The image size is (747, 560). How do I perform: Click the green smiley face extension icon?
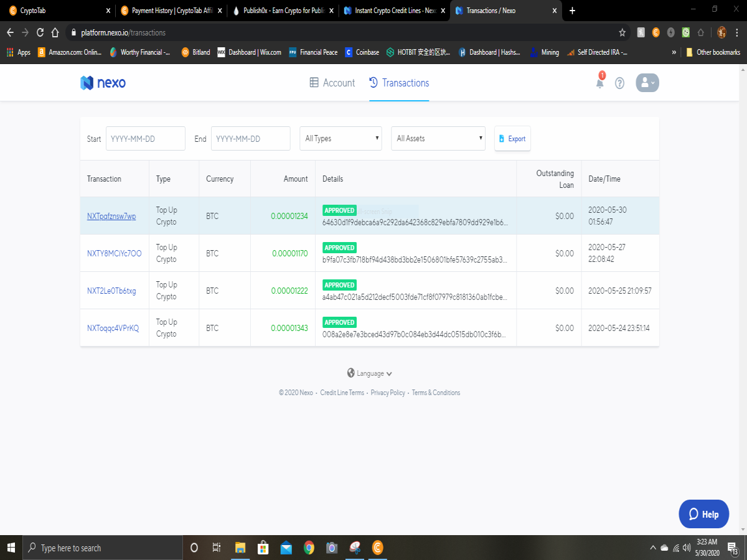685,32
